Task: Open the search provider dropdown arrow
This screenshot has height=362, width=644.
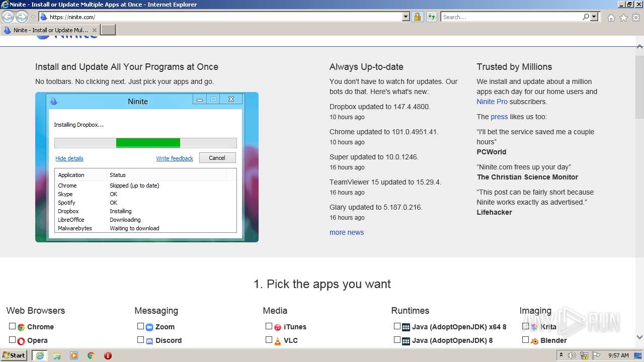Action: [594, 17]
